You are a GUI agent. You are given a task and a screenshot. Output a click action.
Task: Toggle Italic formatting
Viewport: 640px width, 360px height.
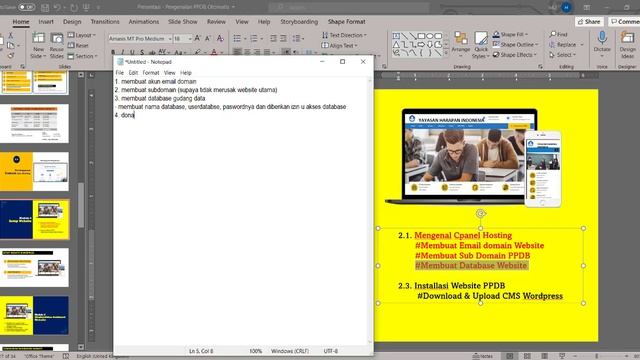point(122,52)
